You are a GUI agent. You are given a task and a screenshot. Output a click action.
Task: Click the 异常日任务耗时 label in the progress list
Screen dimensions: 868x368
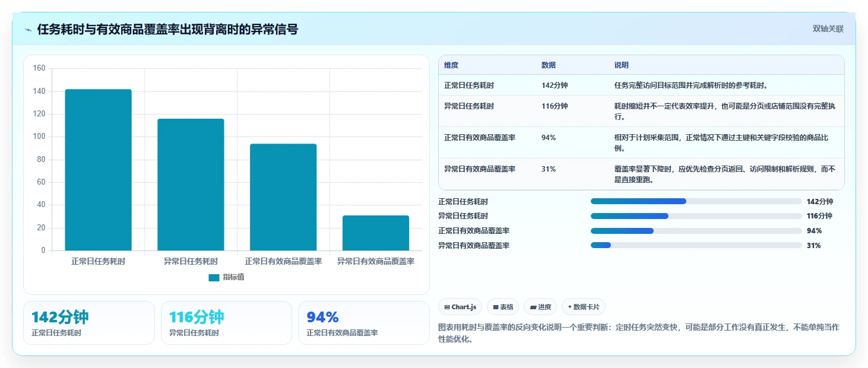[463, 216]
